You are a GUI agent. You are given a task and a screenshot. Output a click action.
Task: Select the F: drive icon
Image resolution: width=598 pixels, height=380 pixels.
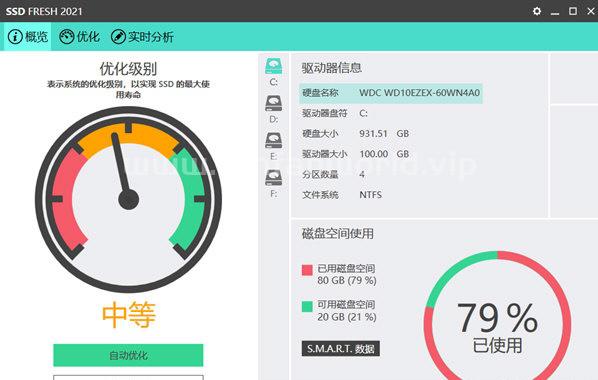(274, 178)
